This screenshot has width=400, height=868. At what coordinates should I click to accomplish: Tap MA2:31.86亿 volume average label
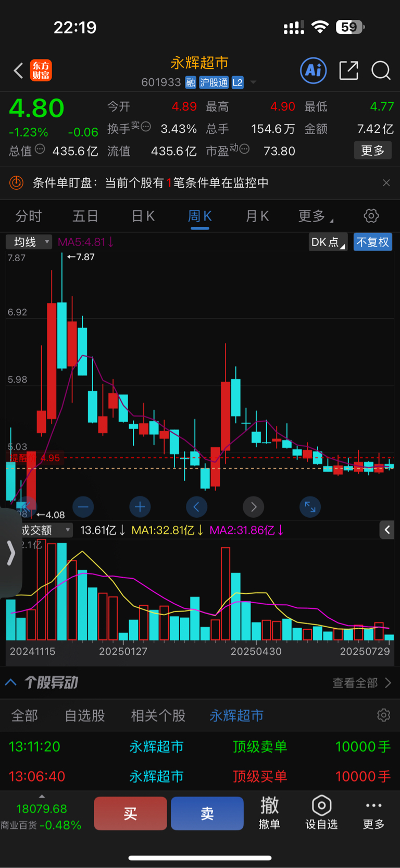coord(246,530)
